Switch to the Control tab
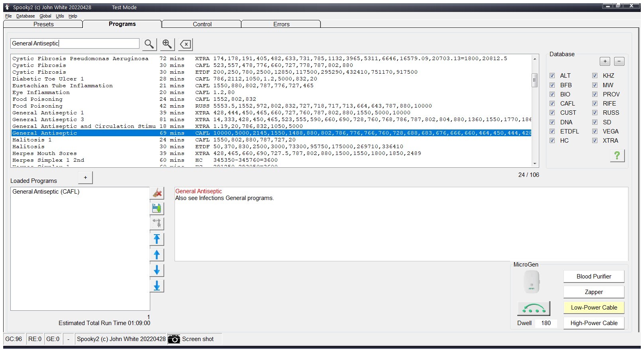Viewport: 644px width, 349px height. click(x=202, y=24)
